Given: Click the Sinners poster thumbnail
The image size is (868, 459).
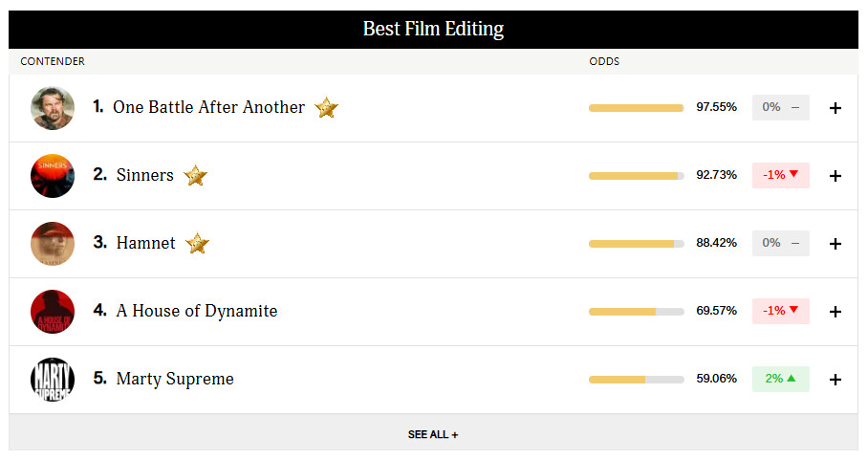Looking at the screenshot, I should tap(53, 176).
